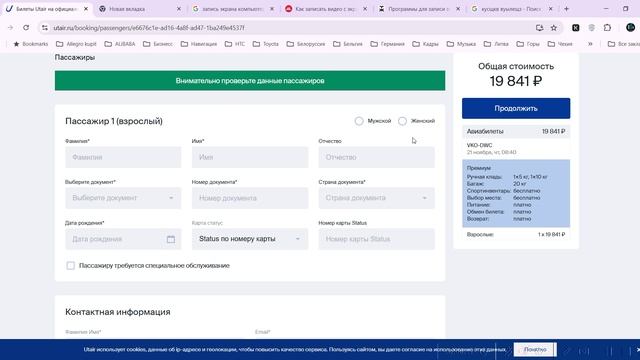Switch to the Программы для записи tab
Screen dimensions: 640x360
tap(418, 9)
